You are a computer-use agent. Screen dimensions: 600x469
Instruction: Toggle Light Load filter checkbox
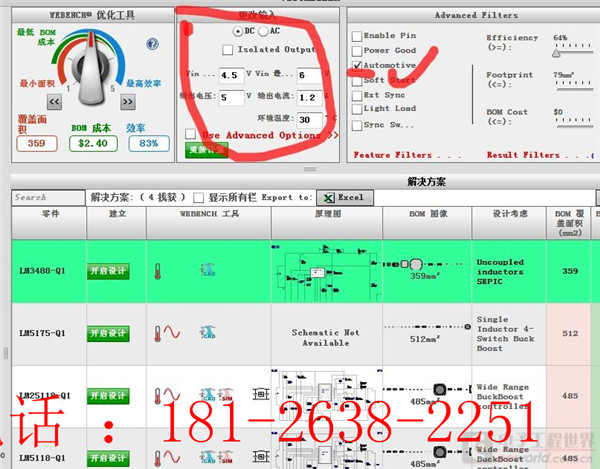(357, 109)
